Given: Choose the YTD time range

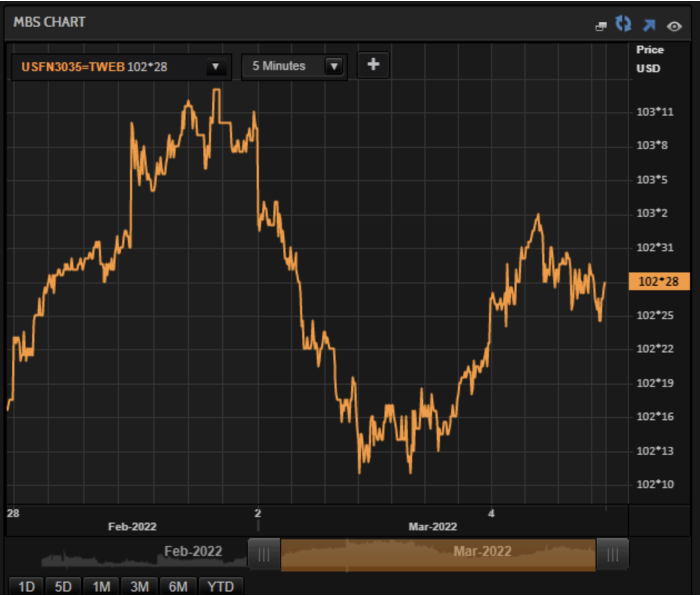Looking at the screenshot, I should click(x=221, y=586).
